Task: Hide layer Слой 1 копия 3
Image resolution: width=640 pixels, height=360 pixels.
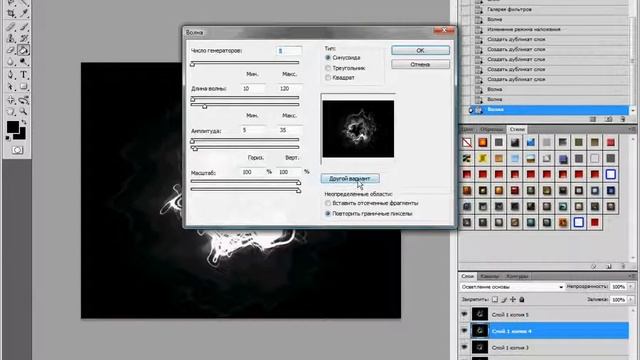Action: [464, 347]
